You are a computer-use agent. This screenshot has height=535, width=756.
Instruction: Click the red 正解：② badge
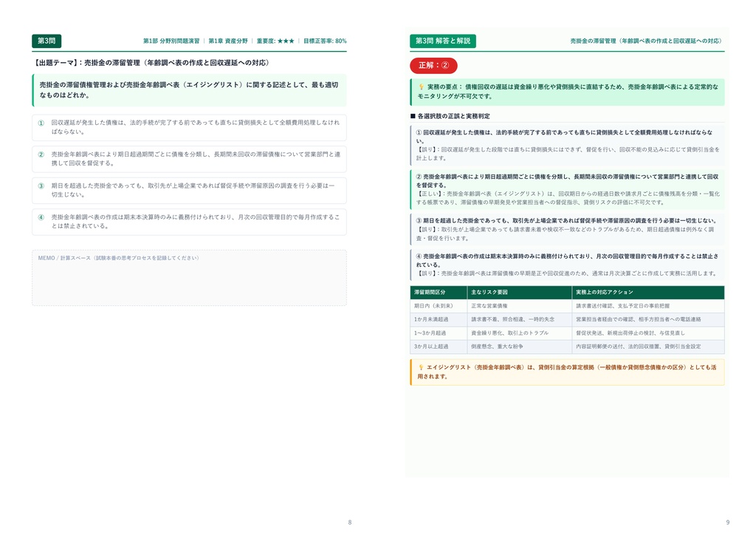click(x=433, y=65)
